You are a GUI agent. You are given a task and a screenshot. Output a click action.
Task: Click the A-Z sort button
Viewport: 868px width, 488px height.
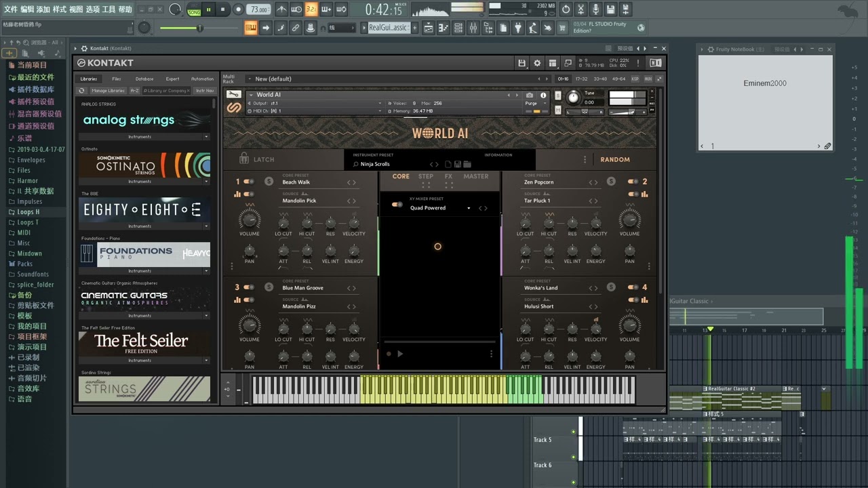click(x=135, y=90)
